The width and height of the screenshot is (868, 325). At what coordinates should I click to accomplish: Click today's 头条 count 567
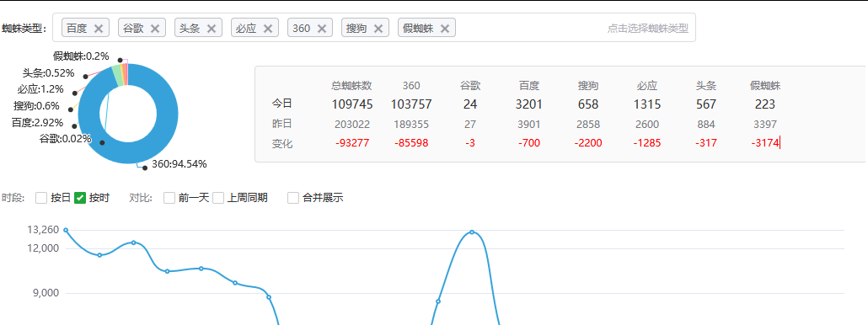(706, 104)
